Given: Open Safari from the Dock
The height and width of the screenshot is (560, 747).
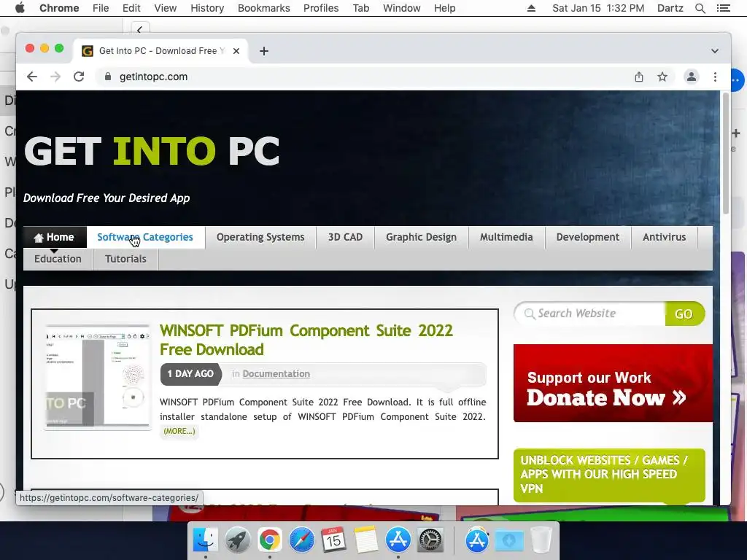Looking at the screenshot, I should 301,540.
